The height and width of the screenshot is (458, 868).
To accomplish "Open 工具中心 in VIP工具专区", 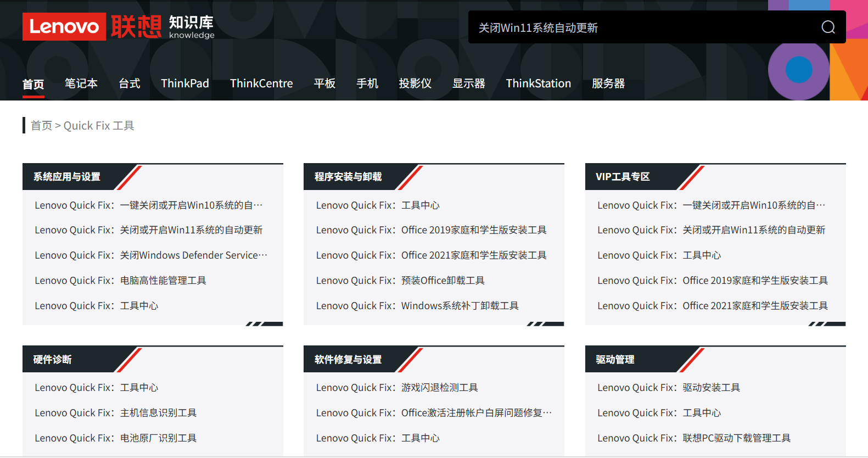I will tap(659, 255).
